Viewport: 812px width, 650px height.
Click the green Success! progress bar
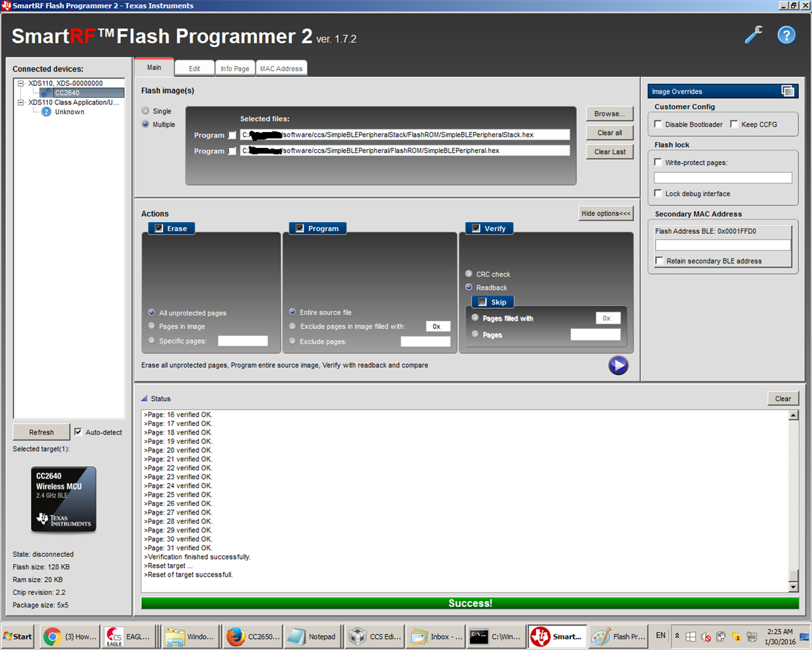click(x=470, y=603)
